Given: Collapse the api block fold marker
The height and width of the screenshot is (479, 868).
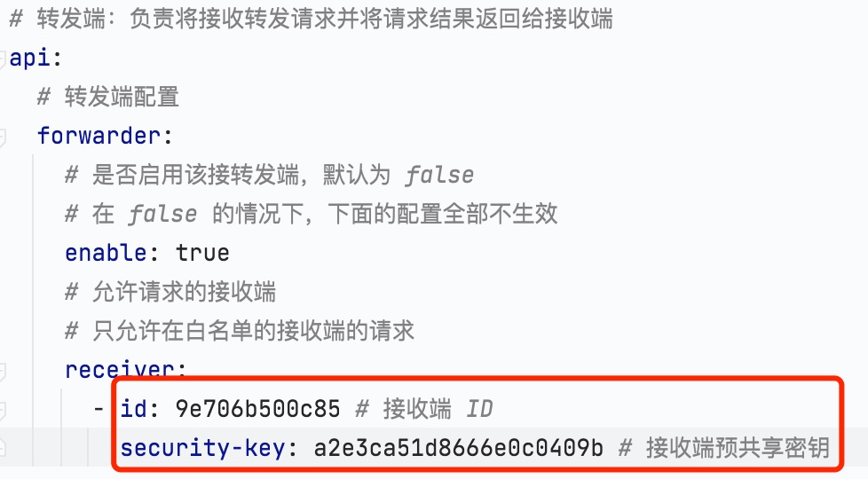Looking at the screenshot, I should (x=2, y=58).
